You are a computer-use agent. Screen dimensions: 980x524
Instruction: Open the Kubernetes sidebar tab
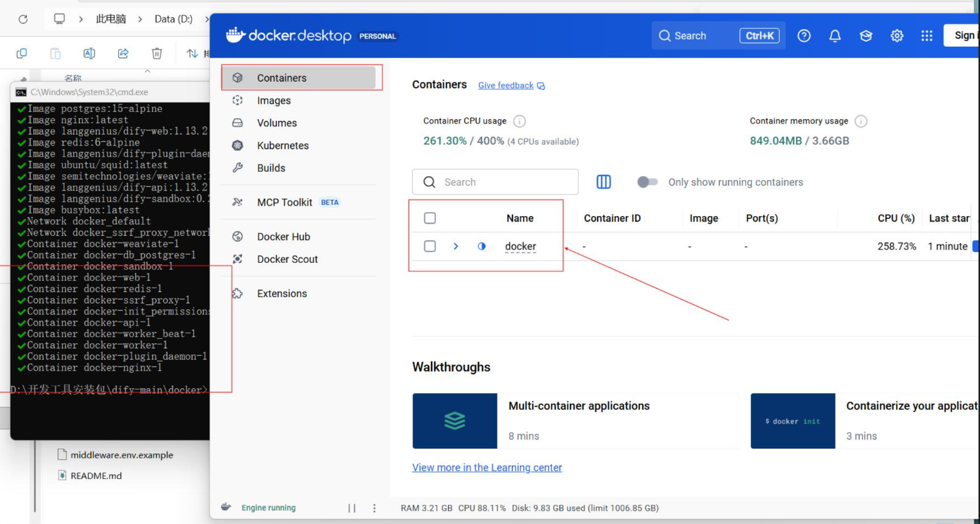click(300, 146)
